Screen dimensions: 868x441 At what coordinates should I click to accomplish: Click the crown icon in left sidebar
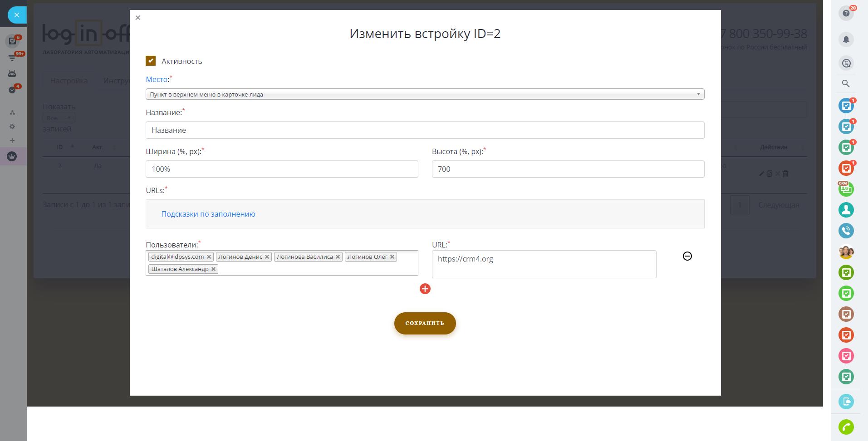pos(12,156)
